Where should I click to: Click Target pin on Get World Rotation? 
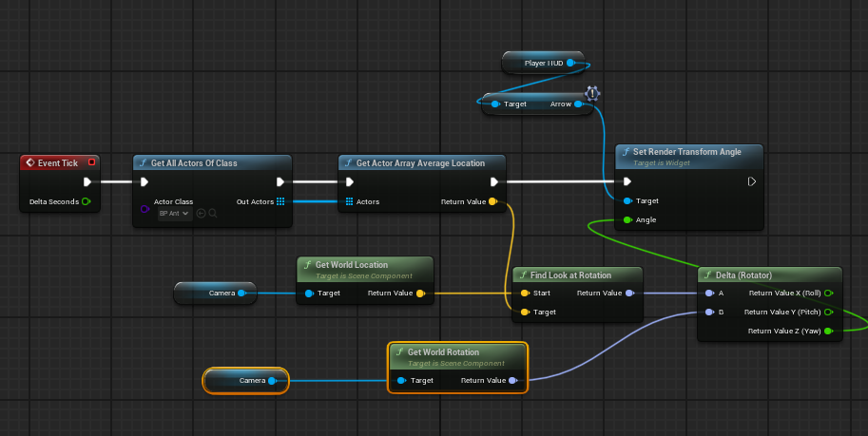[402, 381]
